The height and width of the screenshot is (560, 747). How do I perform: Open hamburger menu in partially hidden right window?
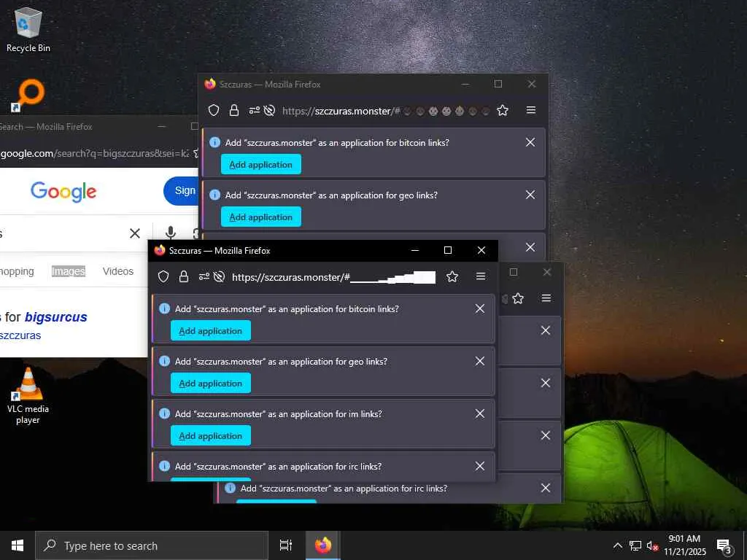pos(546,298)
